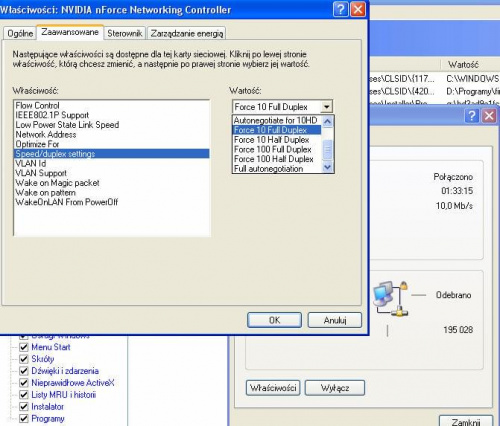This screenshot has height=426, width=500.
Task: Toggle the Programy checkbox
Action: click(23, 419)
